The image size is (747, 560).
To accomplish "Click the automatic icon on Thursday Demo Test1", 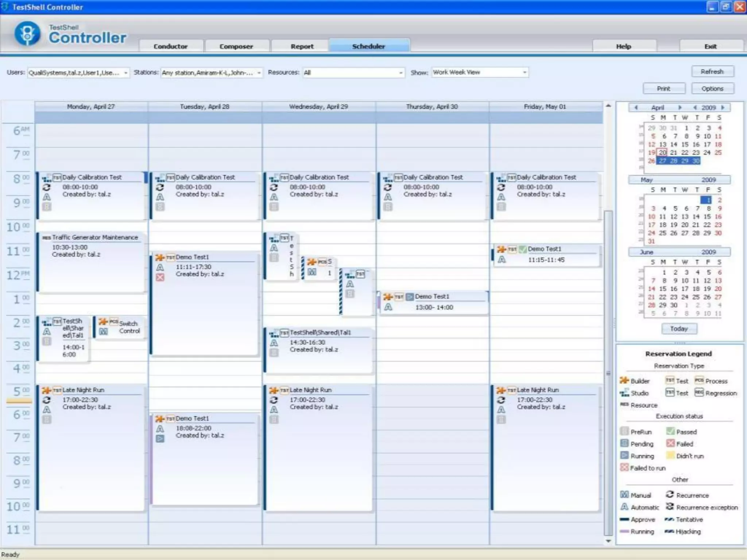I will 388,307.
